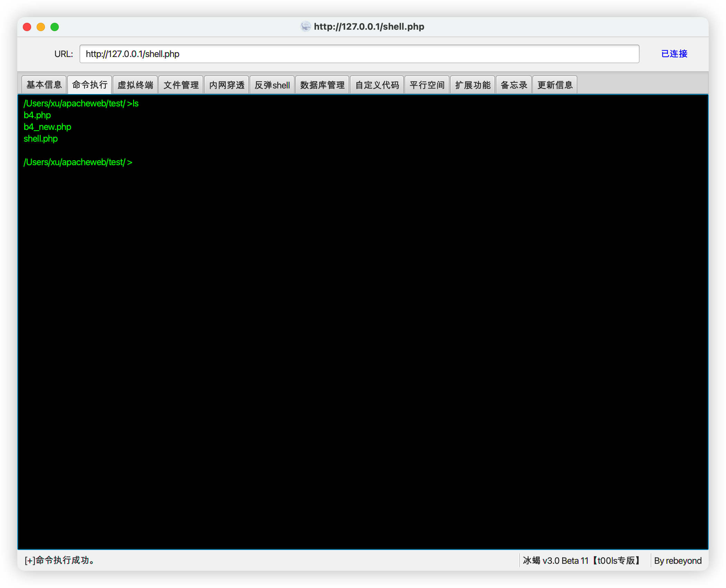Open the 命令执行 tab
This screenshot has height=588, width=726.
click(x=90, y=84)
